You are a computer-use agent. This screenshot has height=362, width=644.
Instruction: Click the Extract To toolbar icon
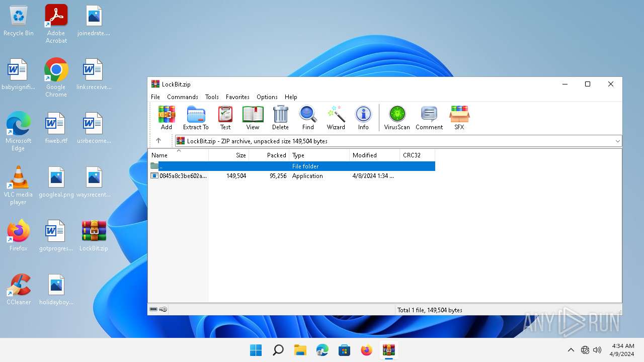pyautogui.click(x=196, y=118)
